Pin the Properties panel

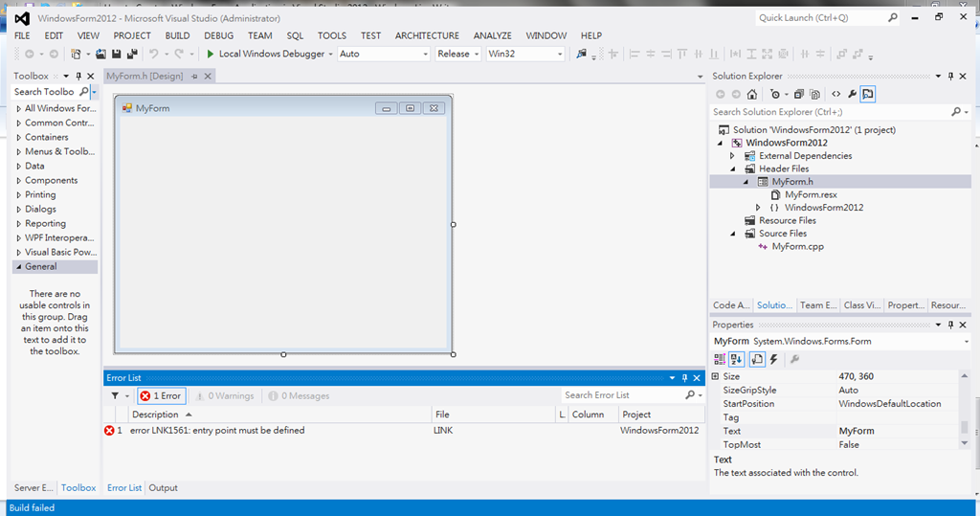coord(950,325)
